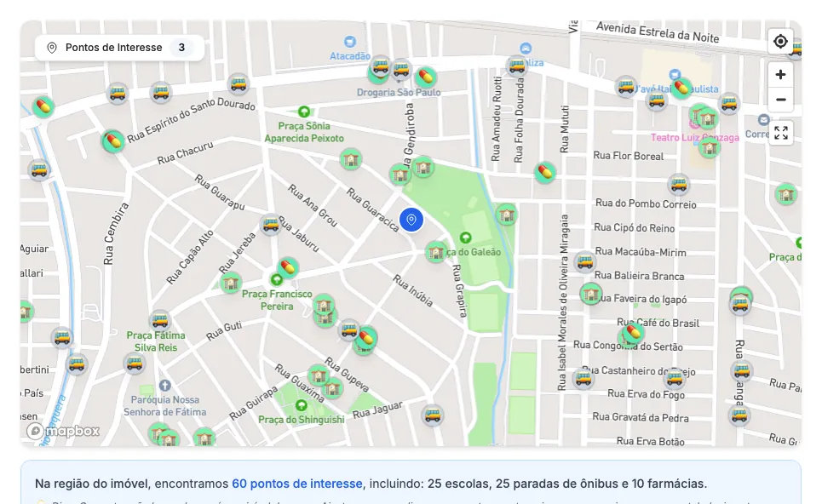Viewport: 822px width, 504px height.
Task: Select the Atacadão store icon
Action: [349, 42]
